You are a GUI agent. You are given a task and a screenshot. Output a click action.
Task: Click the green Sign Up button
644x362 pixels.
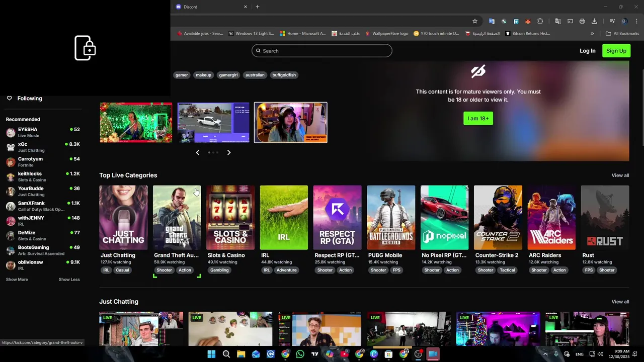pyautogui.click(x=616, y=51)
